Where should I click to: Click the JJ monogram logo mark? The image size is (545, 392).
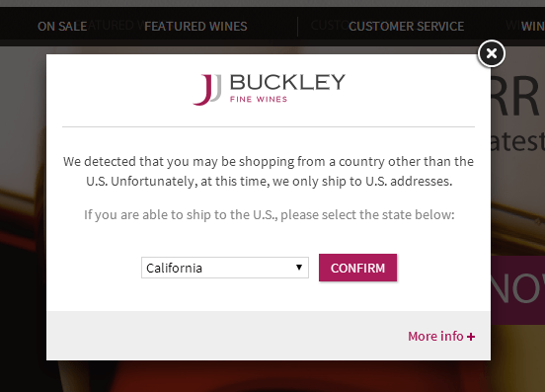point(207,89)
